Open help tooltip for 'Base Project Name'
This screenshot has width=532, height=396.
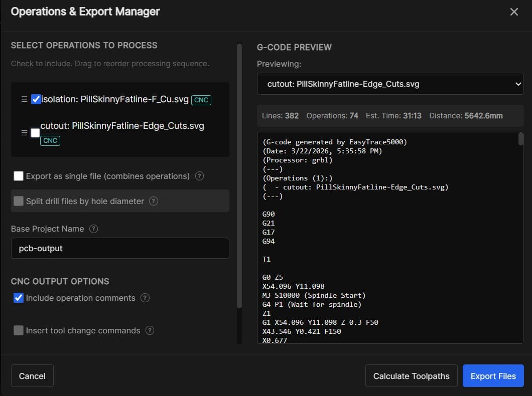(x=93, y=229)
